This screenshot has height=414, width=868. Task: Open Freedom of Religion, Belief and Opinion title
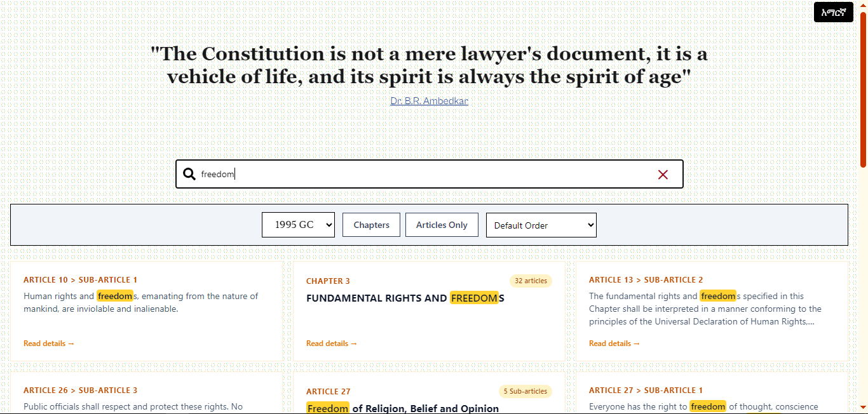point(403,408)
